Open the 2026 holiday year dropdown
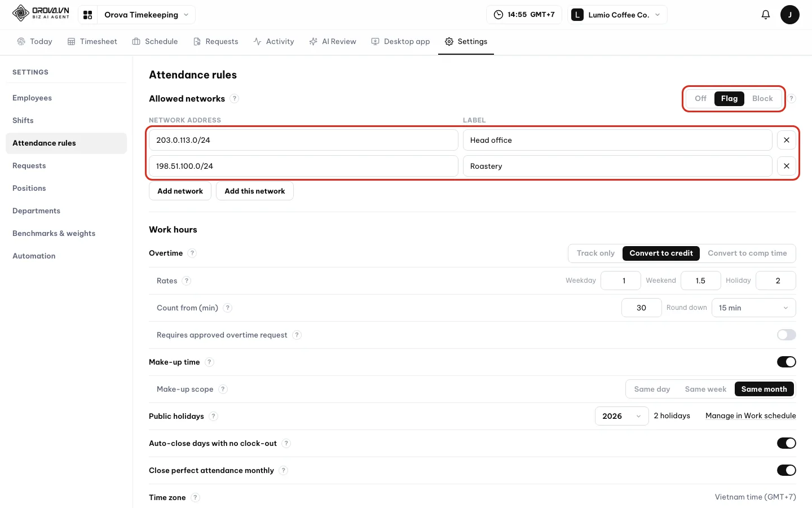 click(x=621, y=416)
